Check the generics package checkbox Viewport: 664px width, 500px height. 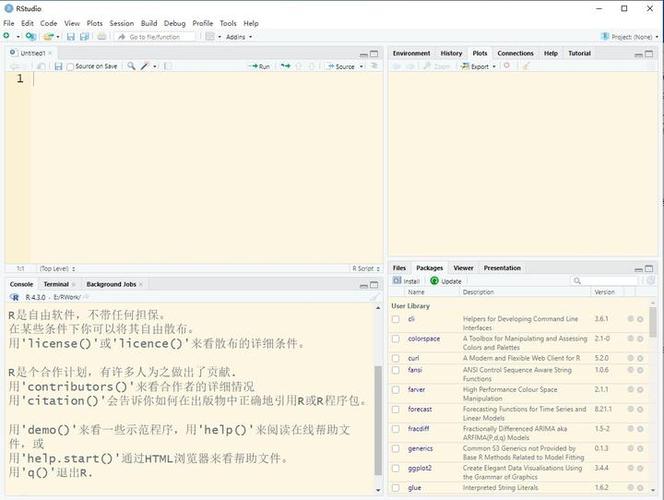(x=396, y=448)
